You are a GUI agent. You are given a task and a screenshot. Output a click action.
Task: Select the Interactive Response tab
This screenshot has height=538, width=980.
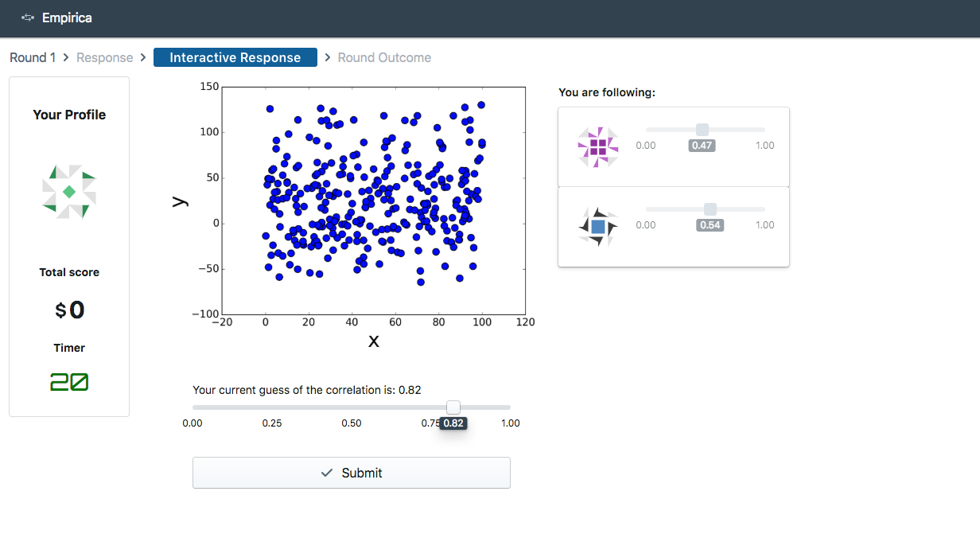(x=235, y=57)
